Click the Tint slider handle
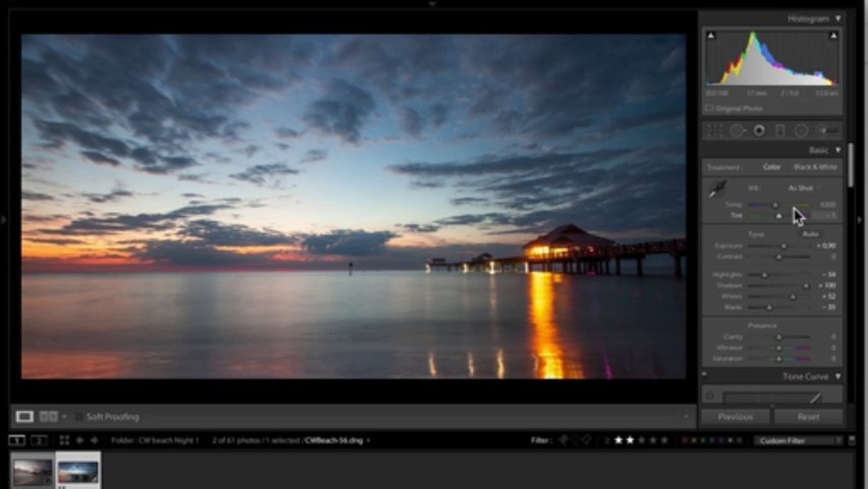Viewport: 868px width, 489px height. 778,216
